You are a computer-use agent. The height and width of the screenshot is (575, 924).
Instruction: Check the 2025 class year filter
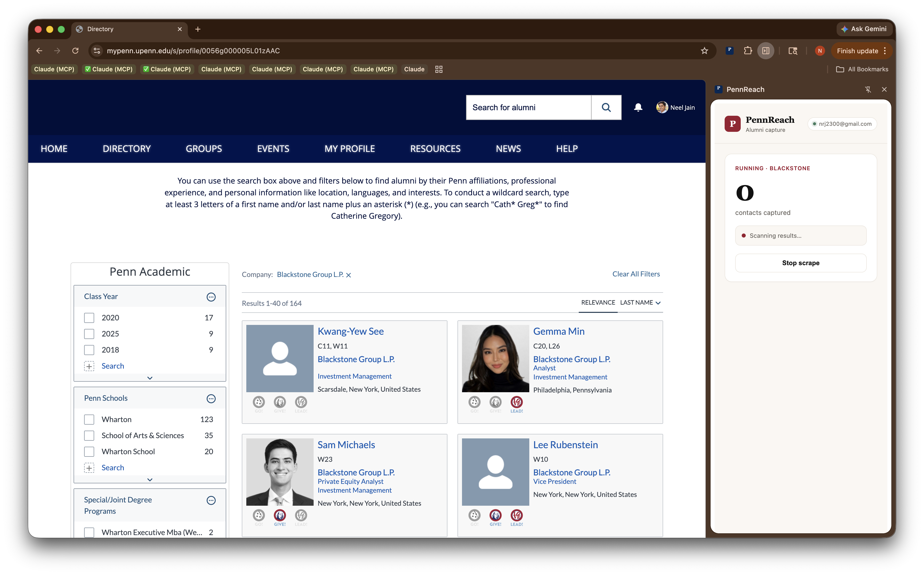[89, 334]
